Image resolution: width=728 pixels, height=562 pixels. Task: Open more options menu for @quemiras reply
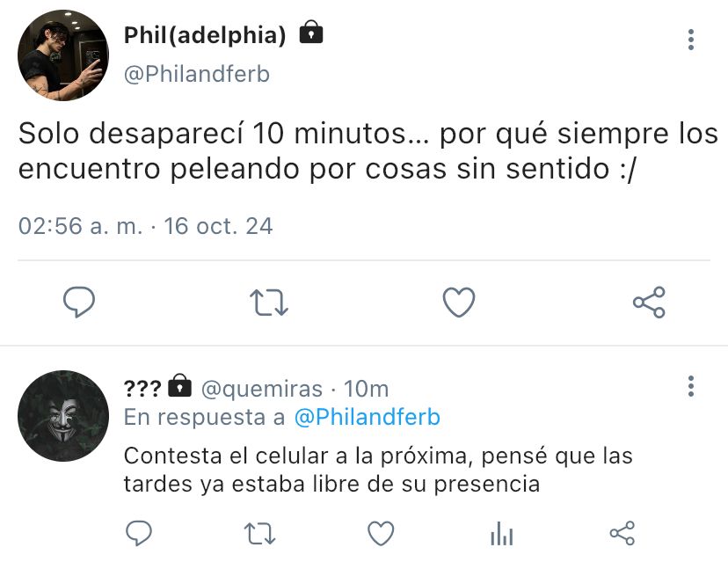pyautogui.click(x=691, y=386)
